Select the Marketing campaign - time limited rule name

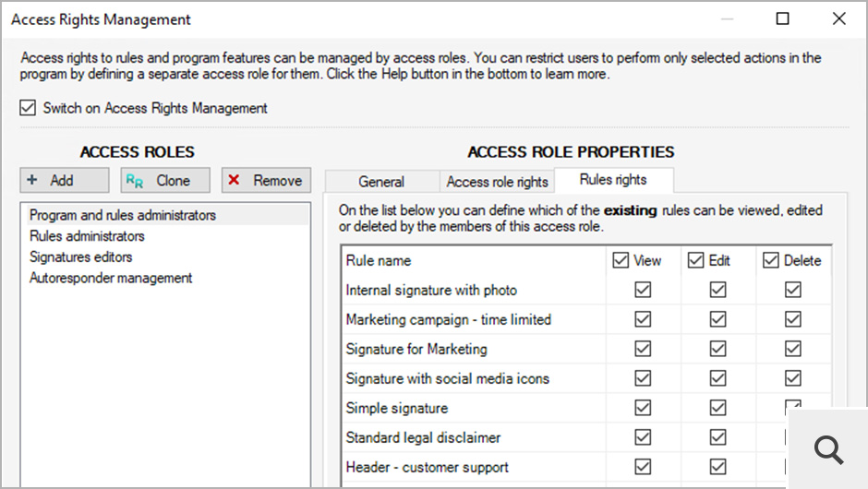point(449,320)
